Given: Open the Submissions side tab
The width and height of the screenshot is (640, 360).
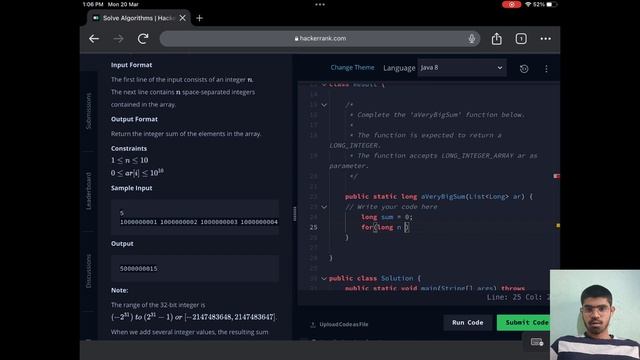Looking at the screenshot, I should click(x=89, y=111).
